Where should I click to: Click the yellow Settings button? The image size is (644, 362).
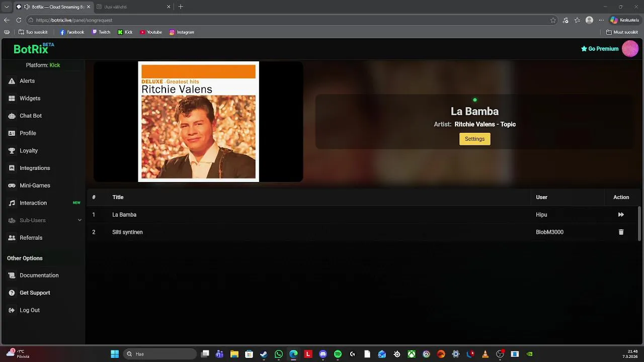[474, 139]
